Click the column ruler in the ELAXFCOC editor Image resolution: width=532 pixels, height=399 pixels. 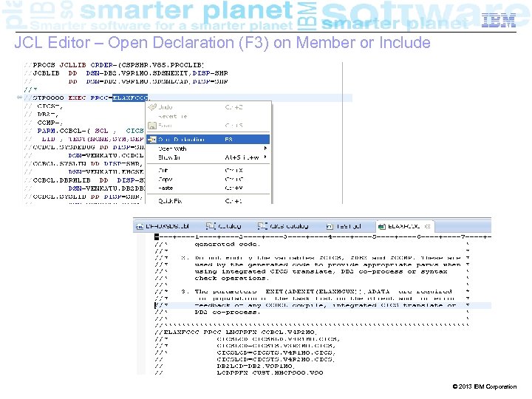click(x=322, y=237)
